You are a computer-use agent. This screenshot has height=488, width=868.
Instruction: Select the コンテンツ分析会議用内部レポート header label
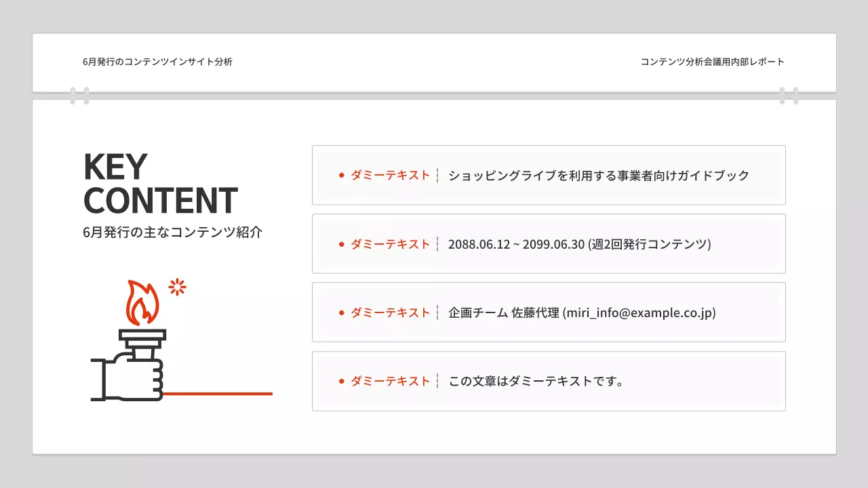tap(711, 62)
